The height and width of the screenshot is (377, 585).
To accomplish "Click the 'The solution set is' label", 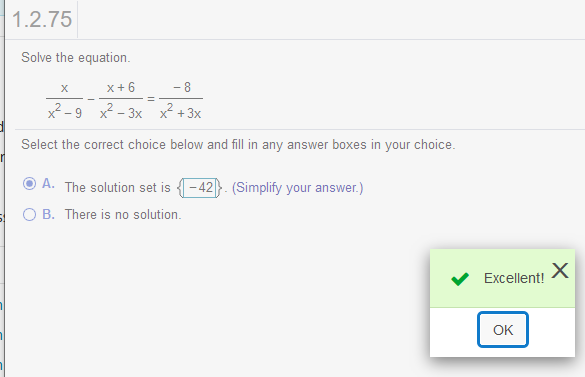I will point(118,187).
